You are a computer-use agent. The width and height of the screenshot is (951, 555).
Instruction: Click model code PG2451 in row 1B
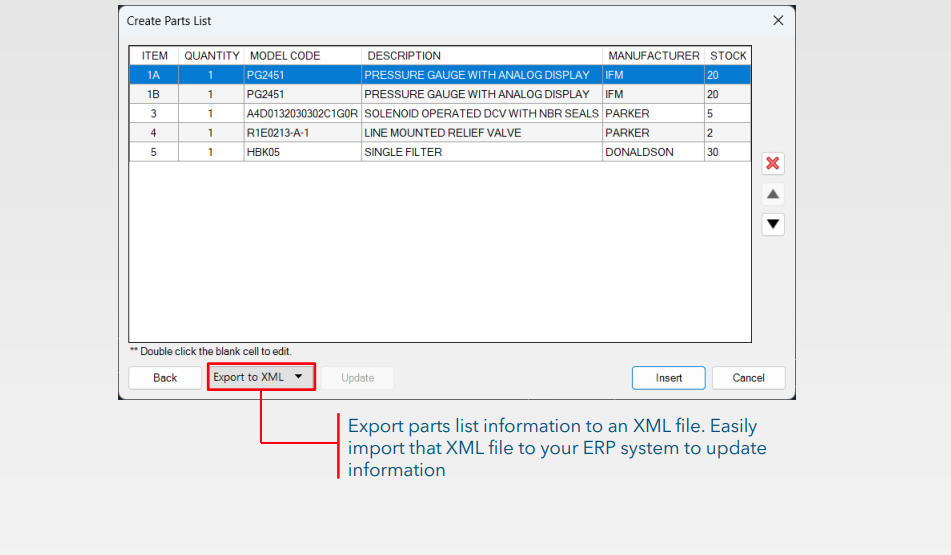click(x=303, y=95)
